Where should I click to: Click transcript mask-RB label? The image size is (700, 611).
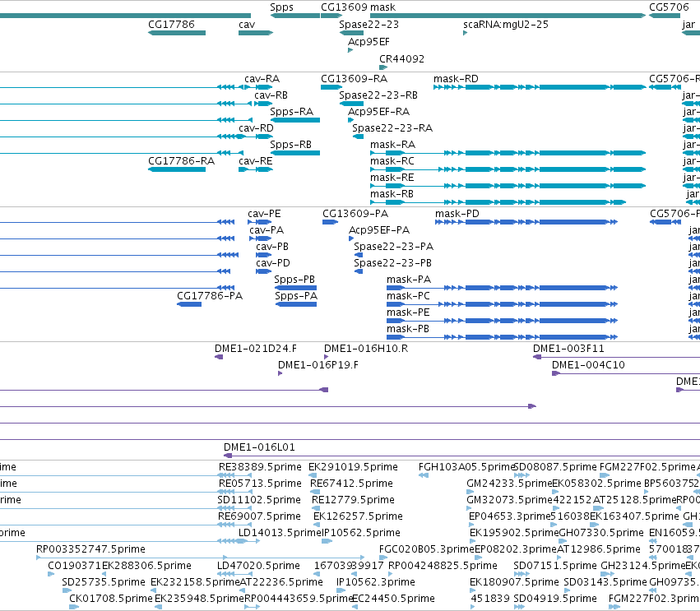point(392,194)
